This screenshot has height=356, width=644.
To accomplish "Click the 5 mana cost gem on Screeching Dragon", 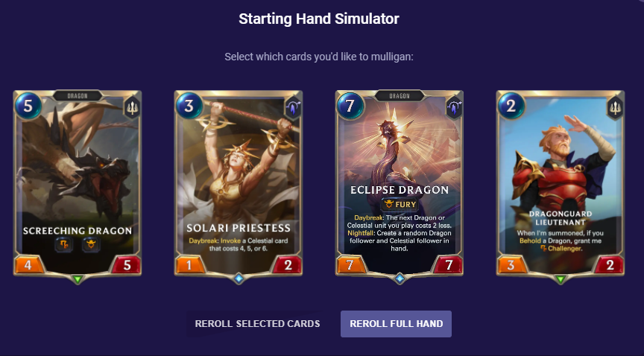I will (x=28, y=106).
